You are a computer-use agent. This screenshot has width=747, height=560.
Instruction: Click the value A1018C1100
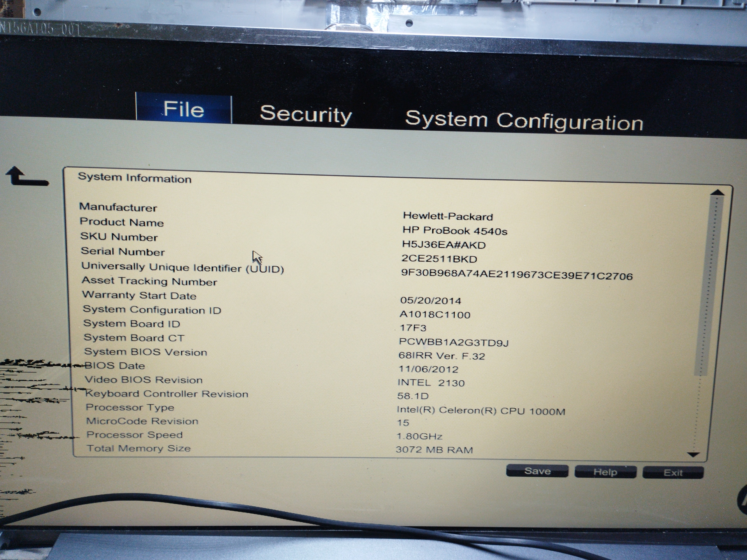coord(435,314)
